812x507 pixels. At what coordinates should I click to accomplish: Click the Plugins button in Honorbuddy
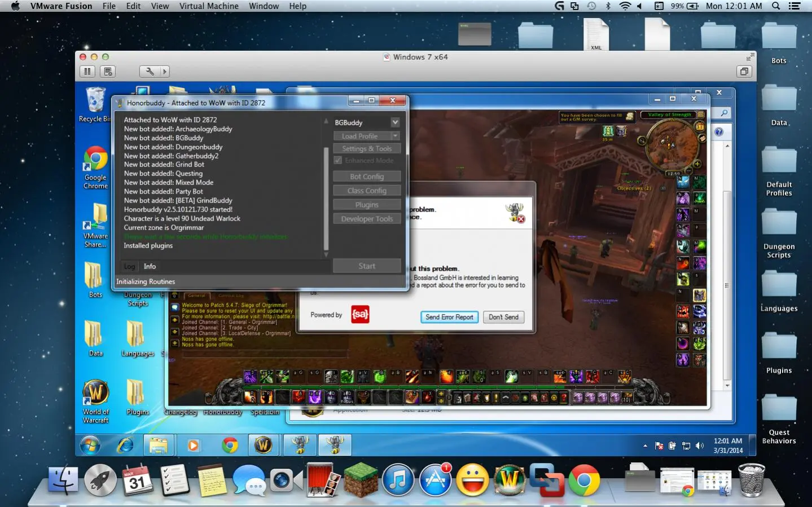point(367,205)
